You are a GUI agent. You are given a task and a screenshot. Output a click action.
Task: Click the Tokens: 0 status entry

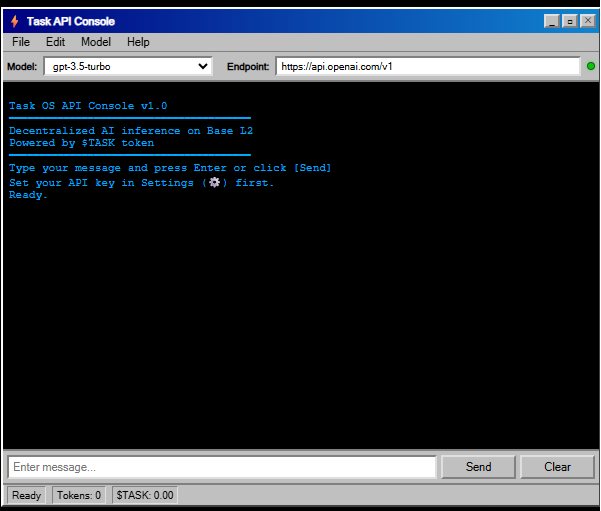coord(79,495)
